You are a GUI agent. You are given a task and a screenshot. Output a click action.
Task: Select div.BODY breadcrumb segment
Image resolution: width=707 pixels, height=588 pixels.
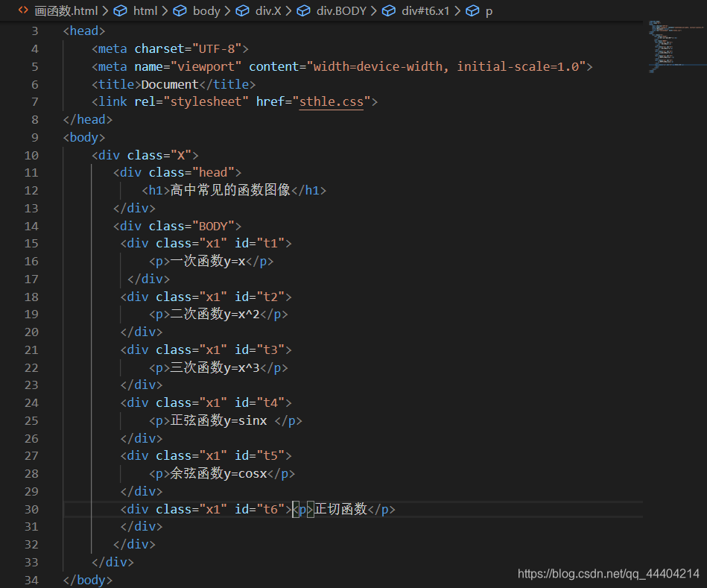341,10
